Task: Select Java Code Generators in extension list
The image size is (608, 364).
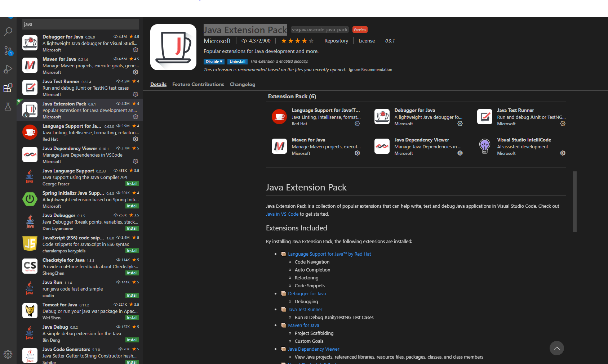Action: (80, 355)
